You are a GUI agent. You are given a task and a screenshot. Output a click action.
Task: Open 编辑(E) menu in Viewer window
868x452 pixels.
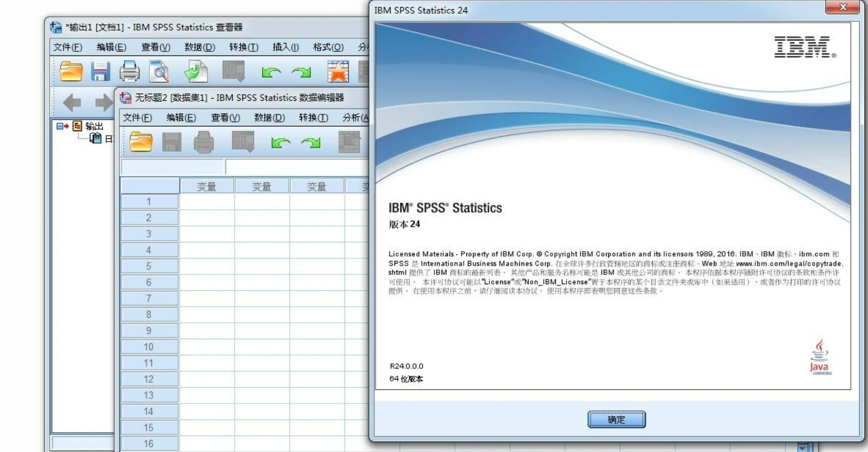[111, 47]
